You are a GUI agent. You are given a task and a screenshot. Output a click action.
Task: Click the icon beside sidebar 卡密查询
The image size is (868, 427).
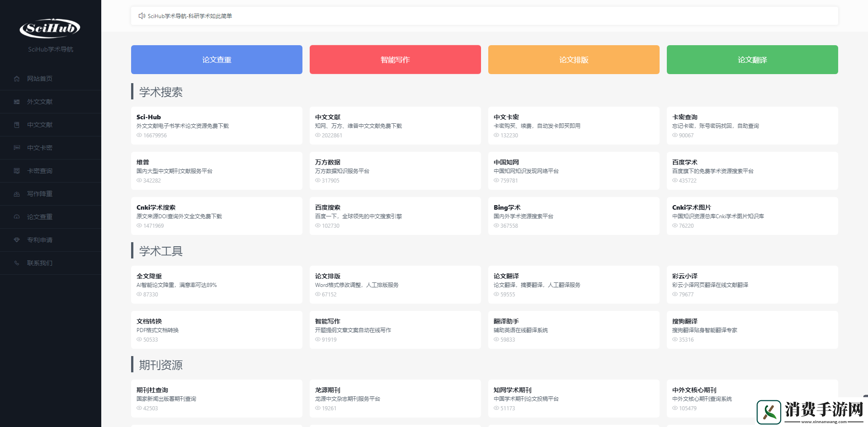(17, 171)
